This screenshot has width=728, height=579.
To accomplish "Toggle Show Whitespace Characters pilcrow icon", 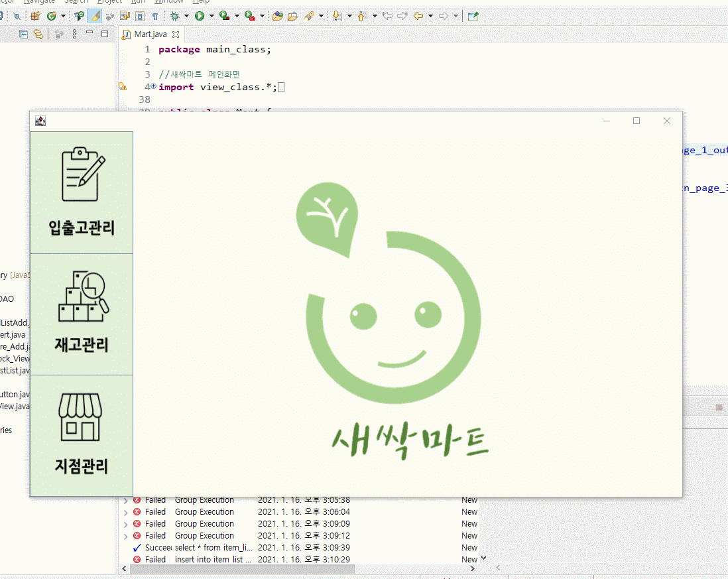I will [x=155, y=17].
